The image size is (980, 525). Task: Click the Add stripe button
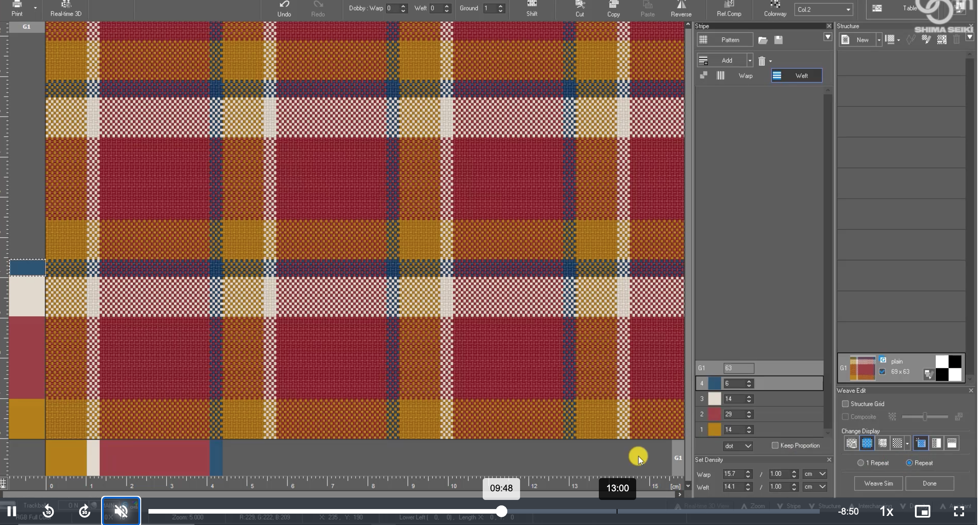[721, 61]
